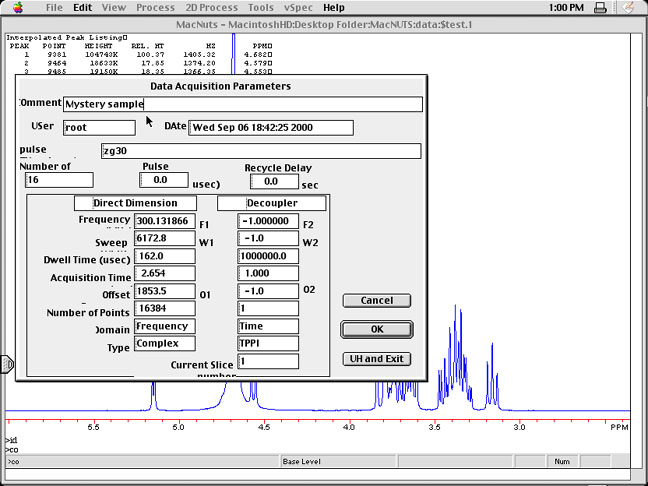Click the Direct Dimension Frequency field

click(164, 223)
